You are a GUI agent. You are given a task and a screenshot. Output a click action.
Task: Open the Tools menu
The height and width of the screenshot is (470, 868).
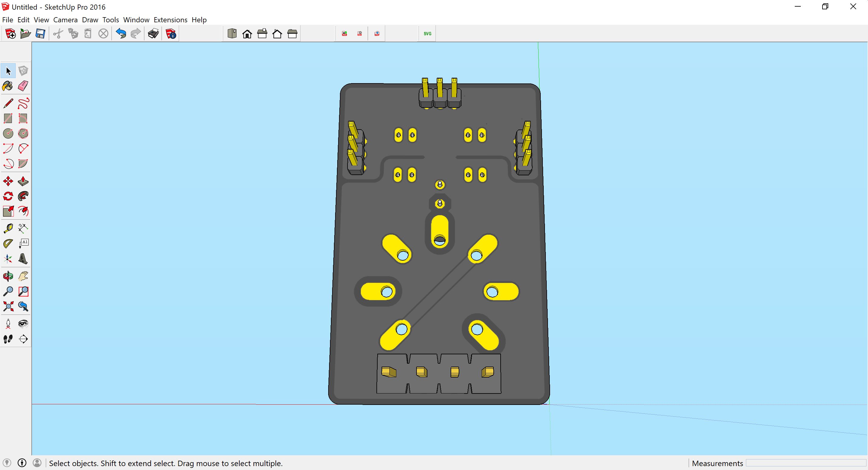[x=111, y=20]
